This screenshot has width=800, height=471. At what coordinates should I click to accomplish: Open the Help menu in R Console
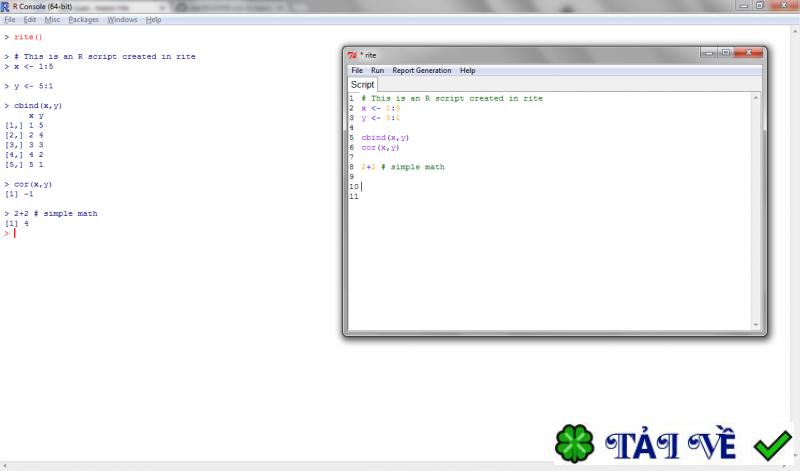[x=153, y=19]
